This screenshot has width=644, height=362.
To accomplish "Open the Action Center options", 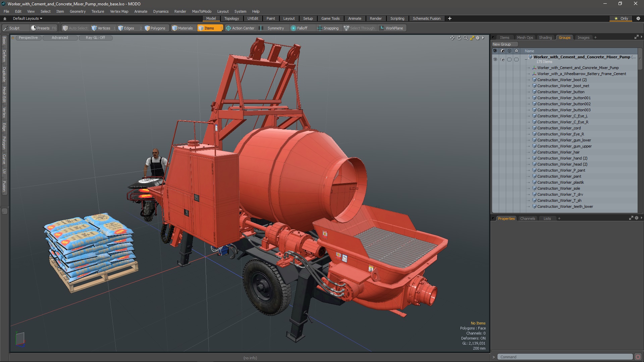I will [240, 28].
